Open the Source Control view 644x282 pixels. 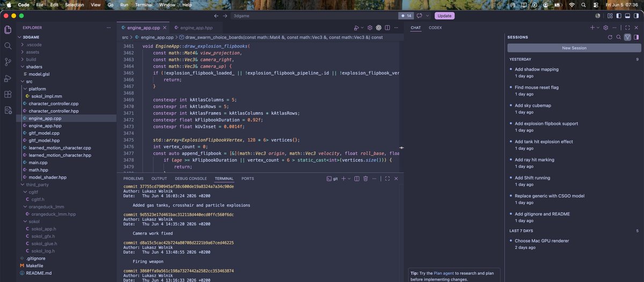tap(8, 62)
